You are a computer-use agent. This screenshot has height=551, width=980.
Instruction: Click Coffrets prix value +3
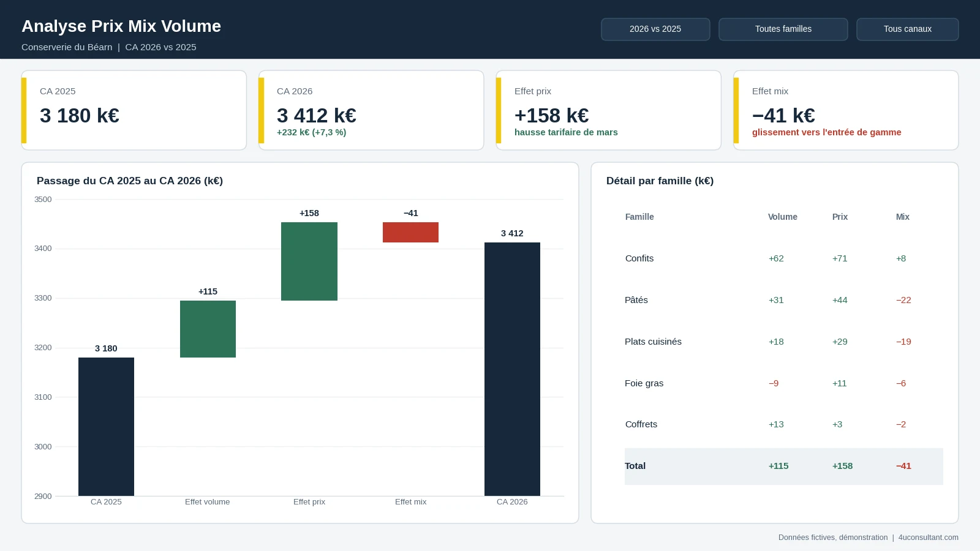837,424
